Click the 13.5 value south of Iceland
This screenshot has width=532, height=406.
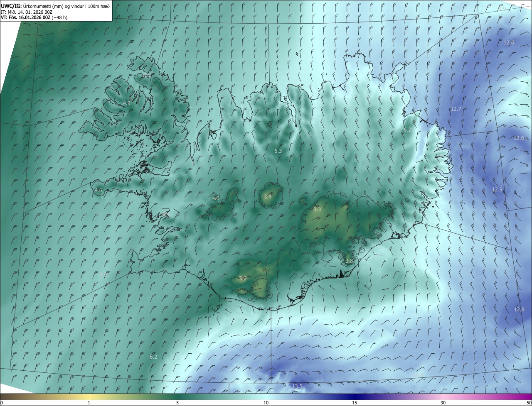pos(297,386)
